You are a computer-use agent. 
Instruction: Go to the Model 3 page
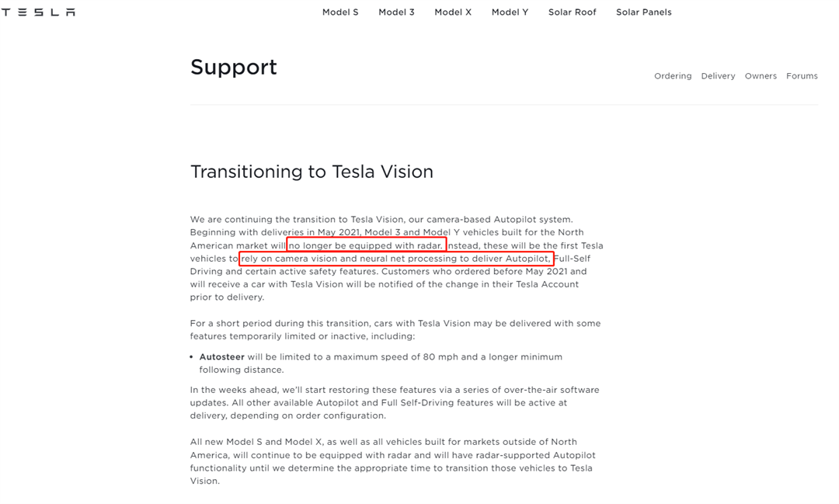[396, 12]
